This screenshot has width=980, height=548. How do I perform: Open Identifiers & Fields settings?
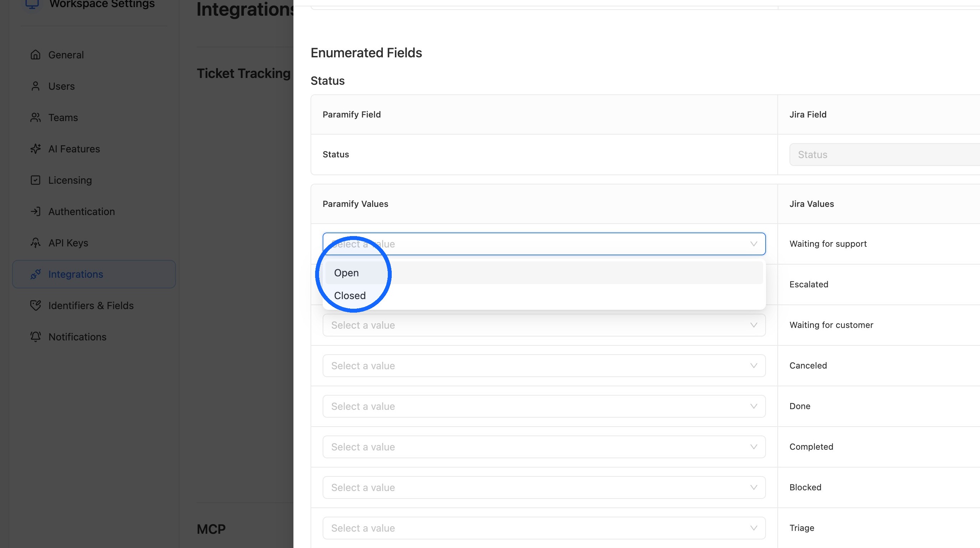pos(94,306)
